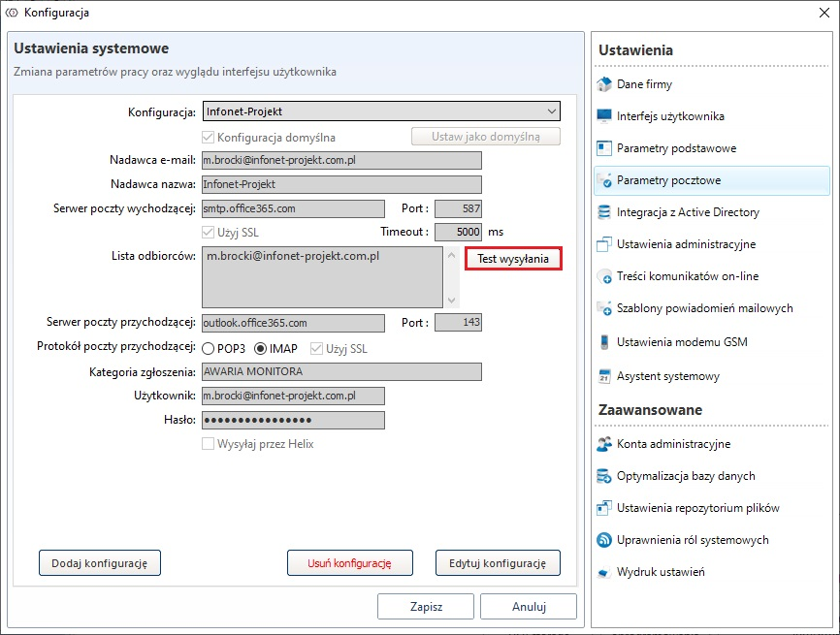
Task: Click the Interfejs użytkownika monitor icon
Action: coord(604,116)
